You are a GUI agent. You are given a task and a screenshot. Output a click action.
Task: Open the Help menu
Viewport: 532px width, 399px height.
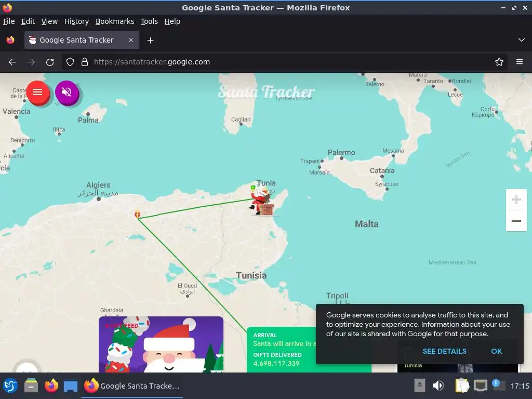coord(172,21)
